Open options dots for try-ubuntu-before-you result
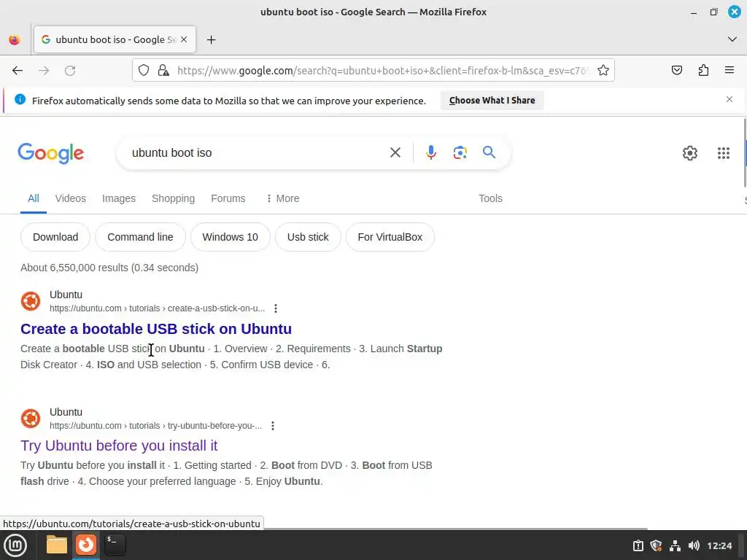Image resolution: width=747 pixels, height=560 pixels. click(273, 426)
